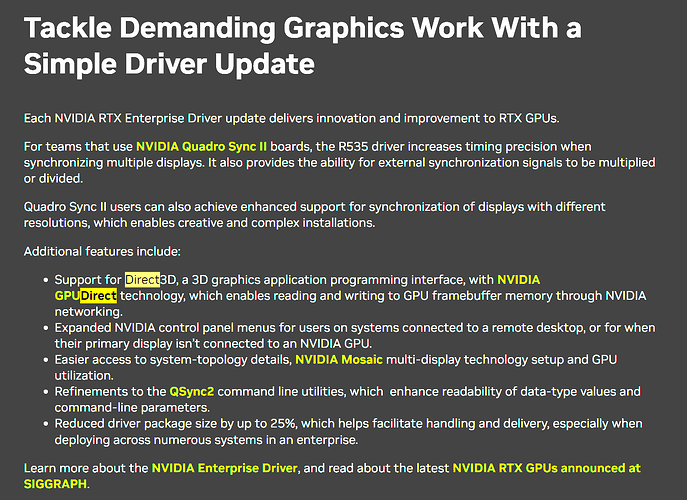Open the NVIDIA Quadro Sync II link
687x500 pixels.
coord(201,146)
